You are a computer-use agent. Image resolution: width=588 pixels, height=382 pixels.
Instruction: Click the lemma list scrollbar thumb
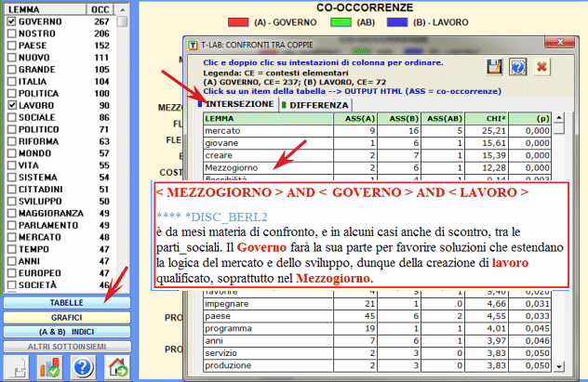click(x=122, y=21)
